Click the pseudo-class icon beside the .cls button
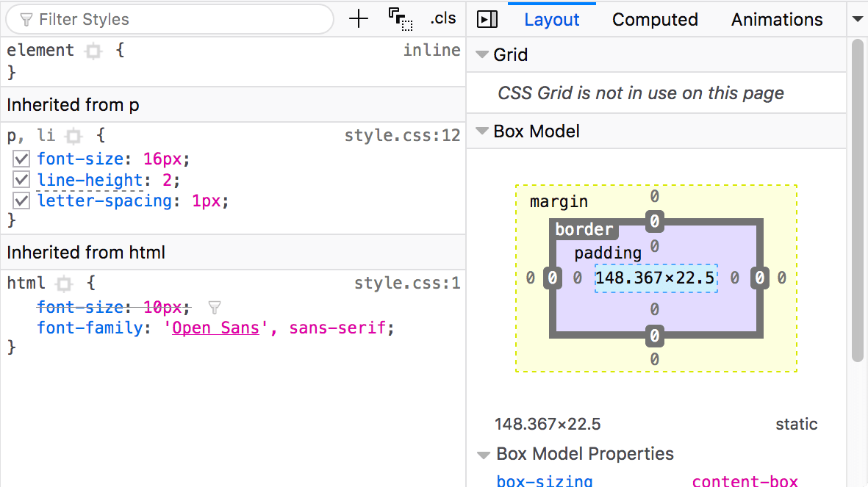The image size is (868, 487). click(401, 19)
